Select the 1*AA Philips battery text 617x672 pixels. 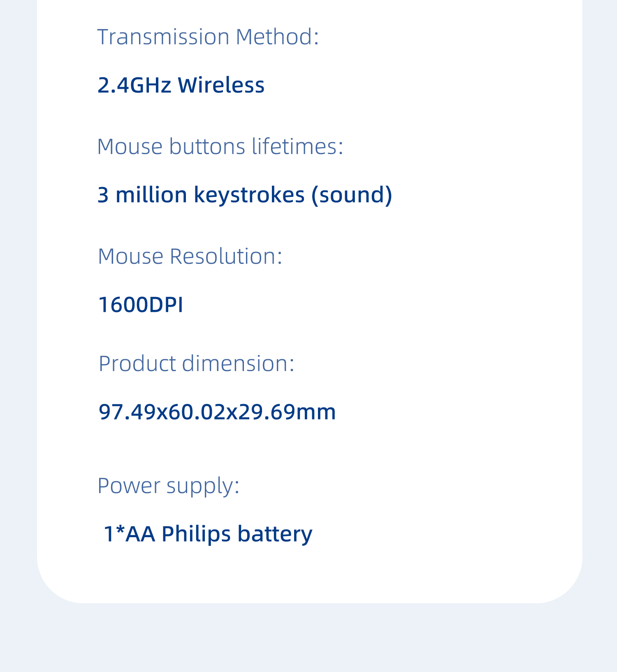point(208,534)
